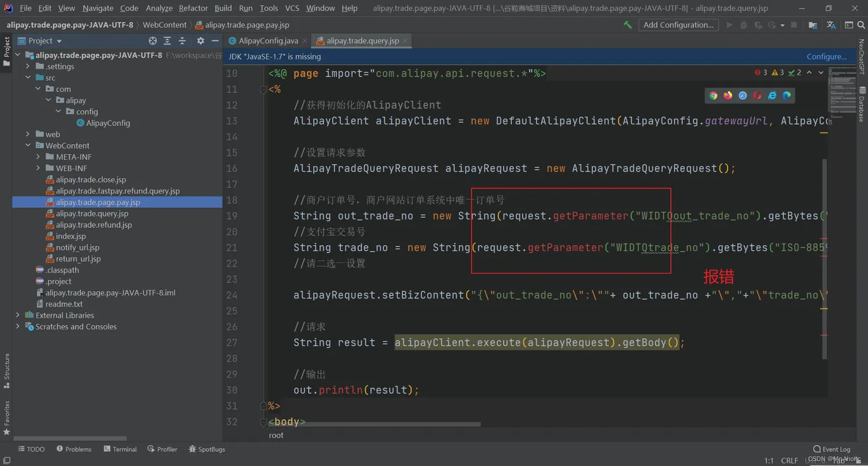The height and width of the screenshot is (466, 868).
Task: Click the Stop square icon
Action: [794, 25]
